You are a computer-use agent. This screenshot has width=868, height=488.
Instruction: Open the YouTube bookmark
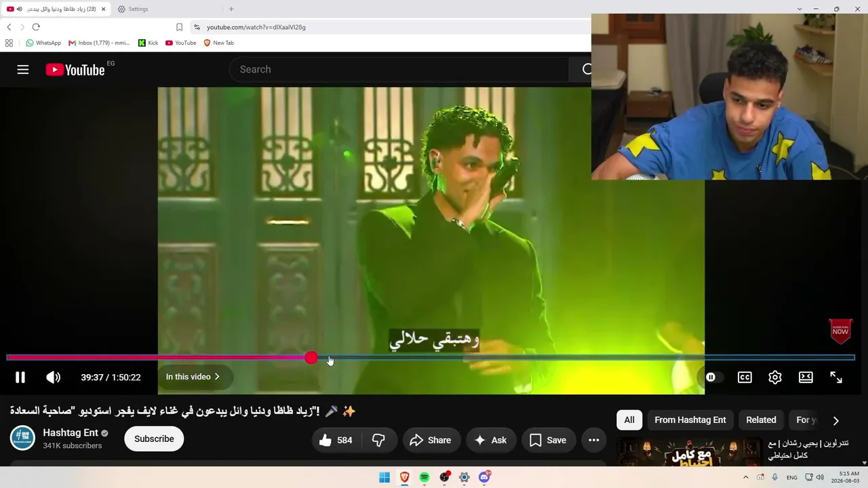pos(180,43)
